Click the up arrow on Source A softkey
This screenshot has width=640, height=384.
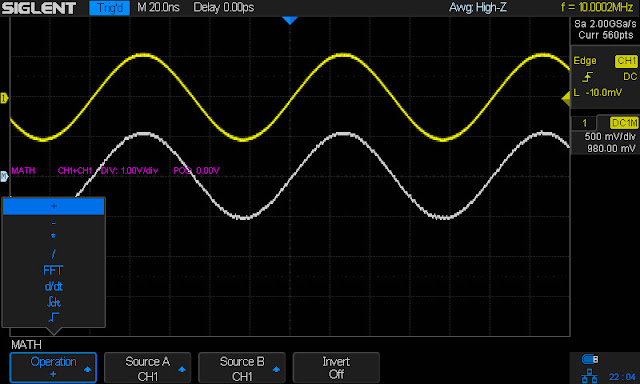click(182, 369)
